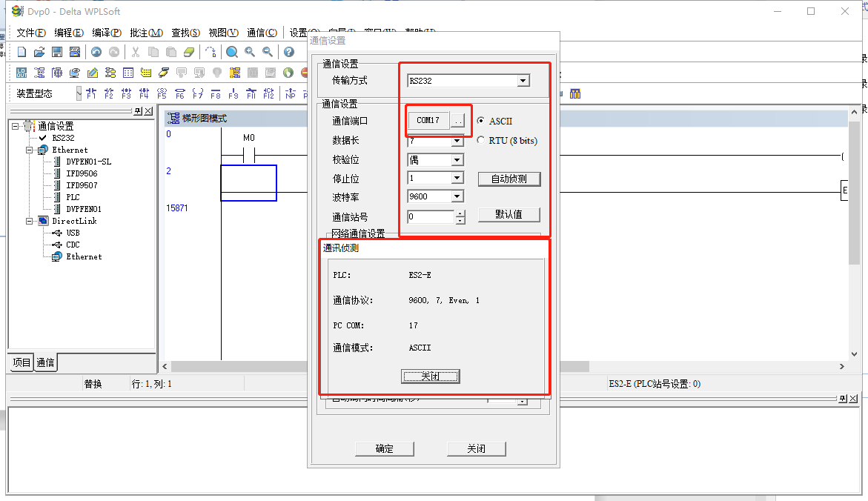Image resolution: width=868 pixels, height=501 pixels.
Task: Open a project with the folder icon
Action: tap(39, 52)
